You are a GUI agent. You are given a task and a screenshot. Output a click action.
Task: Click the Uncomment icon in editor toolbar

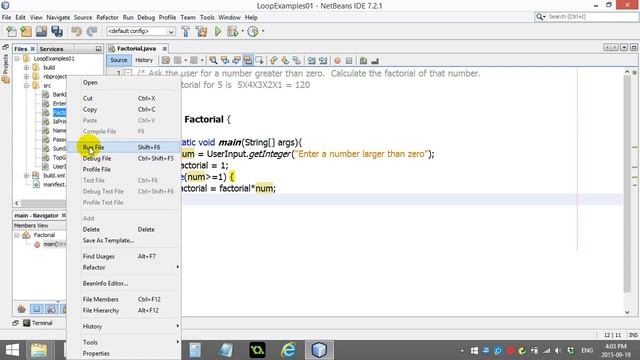[375, 60]
